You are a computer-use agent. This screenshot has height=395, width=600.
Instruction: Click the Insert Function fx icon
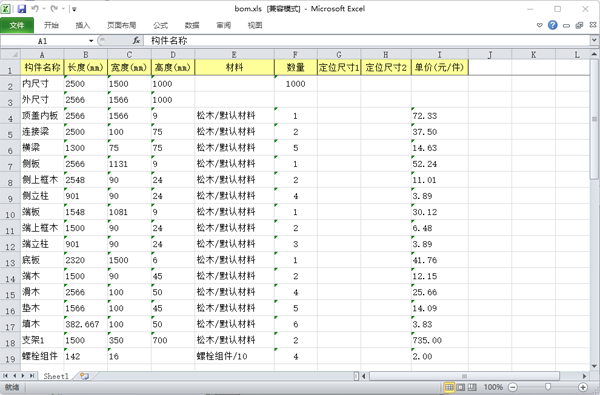[136, 41]
